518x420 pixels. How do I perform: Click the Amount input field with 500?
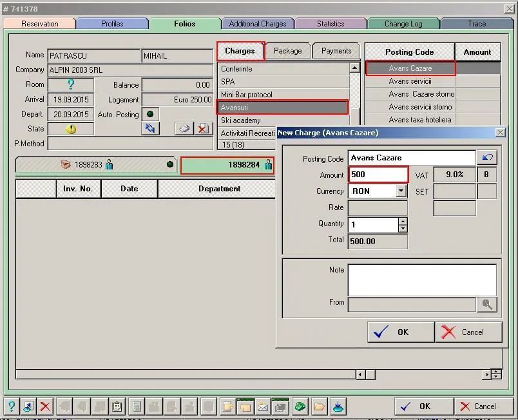click(x=378, y=175)
